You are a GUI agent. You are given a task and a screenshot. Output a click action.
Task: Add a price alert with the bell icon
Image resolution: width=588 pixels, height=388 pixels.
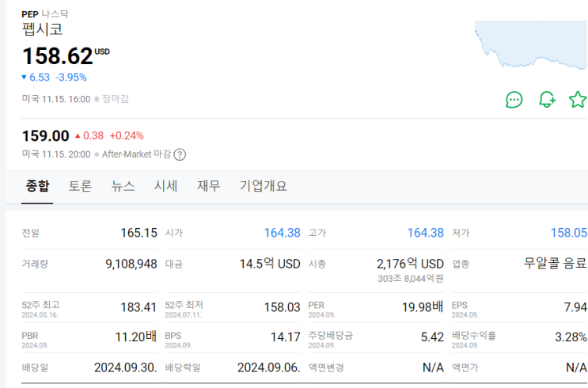tap(547, 100)
